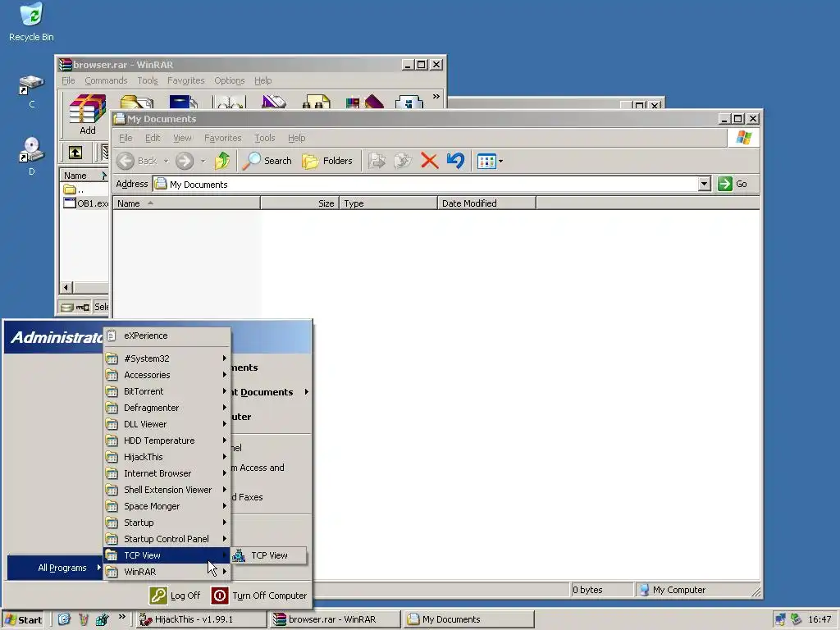Click the WinRAR Add toolbar icon

tap(87, 114)
